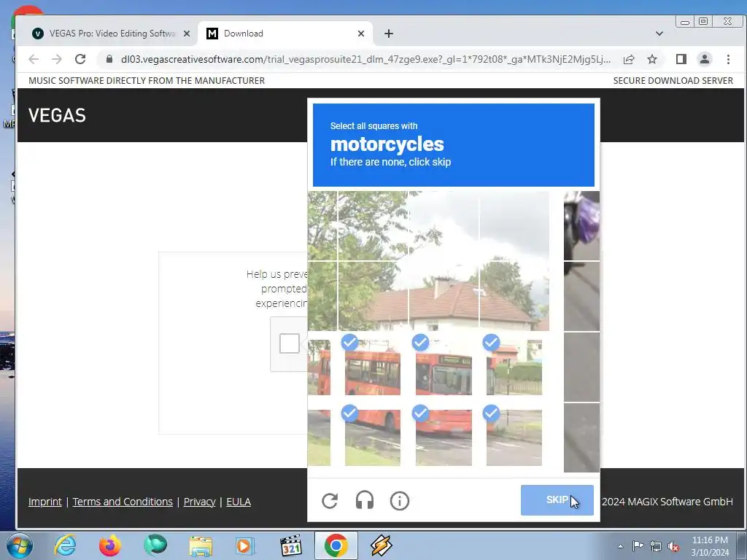Close the Download tab
The image size is (747, 560).
pyautogui.click(x=361, y=34)
